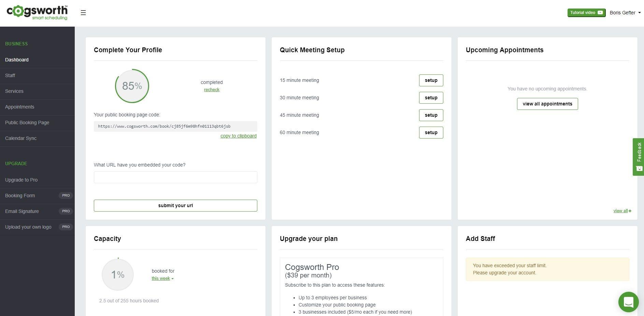This screenshot has width=644, height=316.
Task: Open Booking Form PRO menu item
Action: (x=37, y=196)
